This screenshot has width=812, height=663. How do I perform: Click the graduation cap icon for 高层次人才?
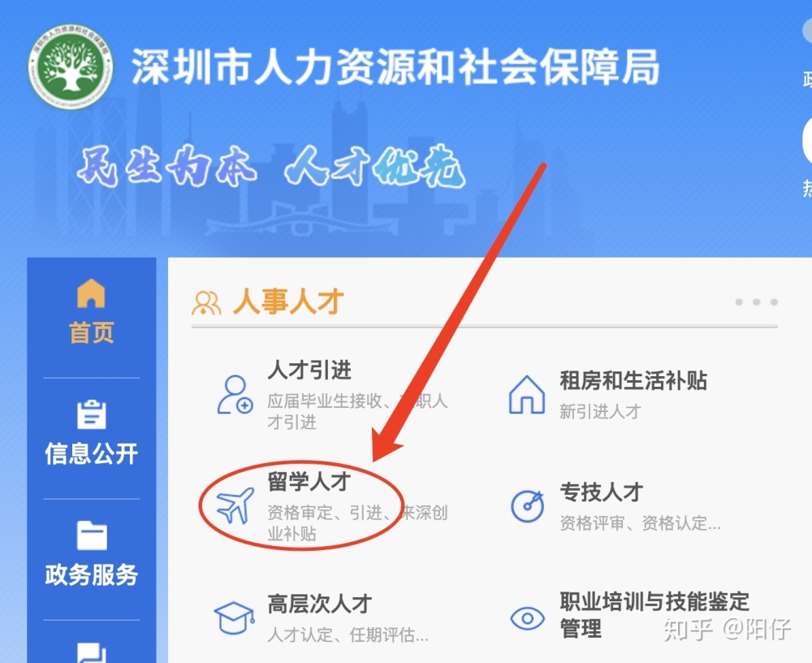tap(235, 617)
